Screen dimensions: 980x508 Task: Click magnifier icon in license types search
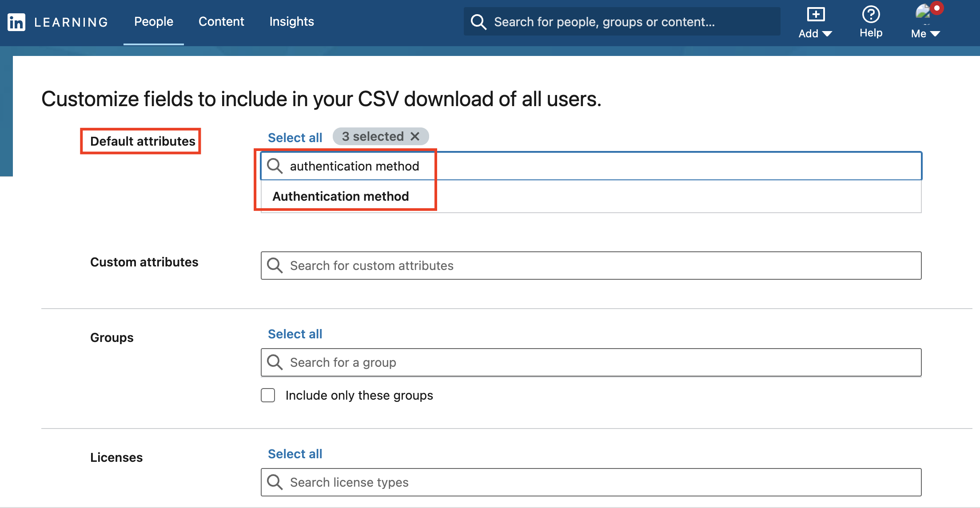tap(275, 482)
